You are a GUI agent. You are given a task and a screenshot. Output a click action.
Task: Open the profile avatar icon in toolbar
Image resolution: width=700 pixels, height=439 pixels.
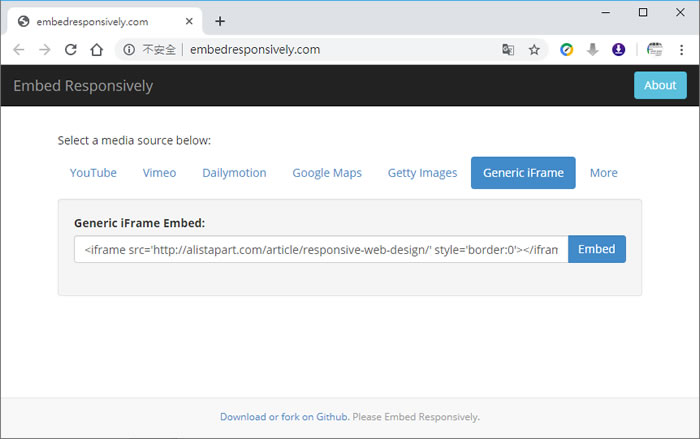point(654,50)
